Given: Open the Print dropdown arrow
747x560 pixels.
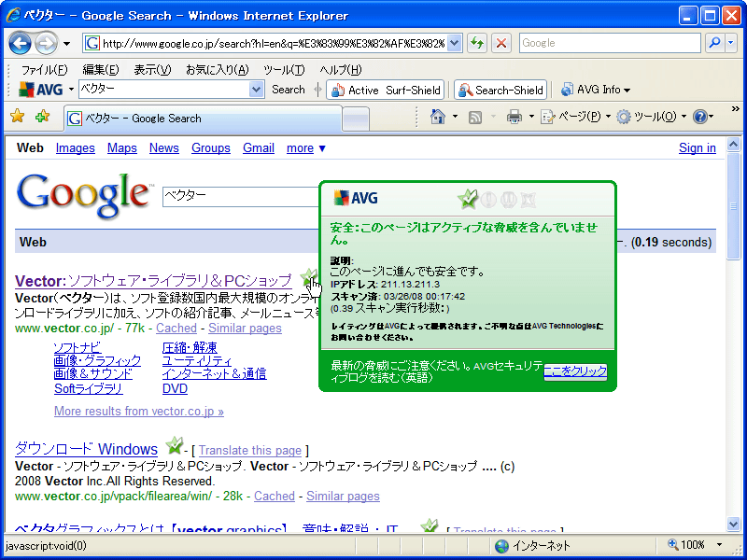Looking at the screenshot, I should tap(531, 117).
